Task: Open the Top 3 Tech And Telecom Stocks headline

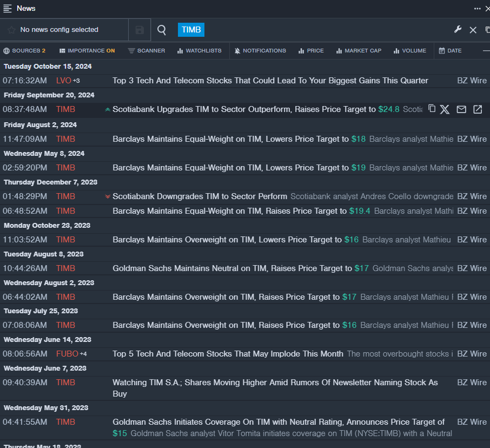Action: point(270,81)
